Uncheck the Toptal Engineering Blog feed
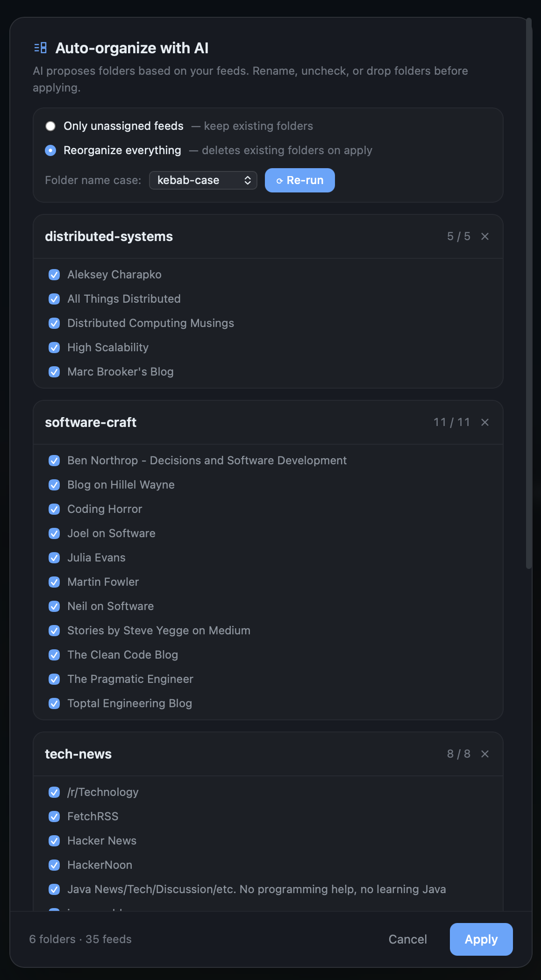The image size is (541, 980). point(54,703)
